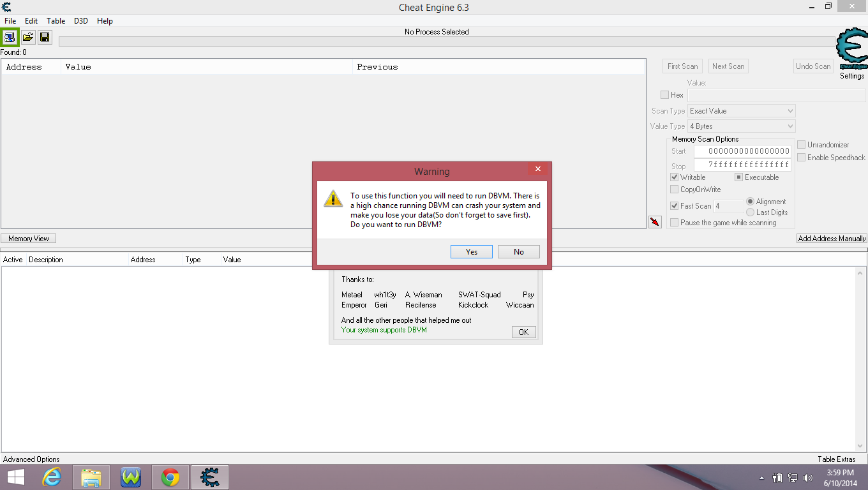Enable the Unrandomizer checkbox
Image resolution: width=868 pixels, height=490 pixels.
[801, 145]
